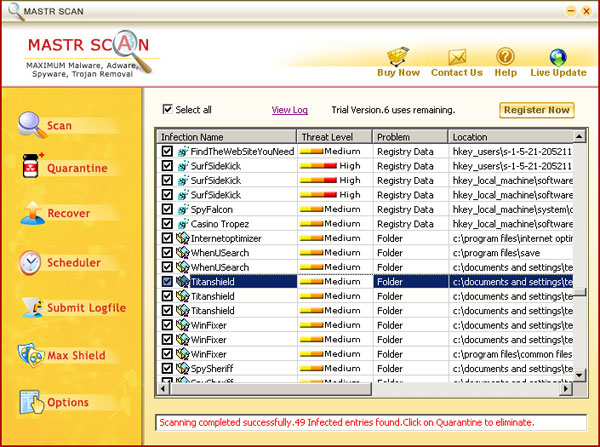Open Quarantine via its jar icon

point(31,165)
